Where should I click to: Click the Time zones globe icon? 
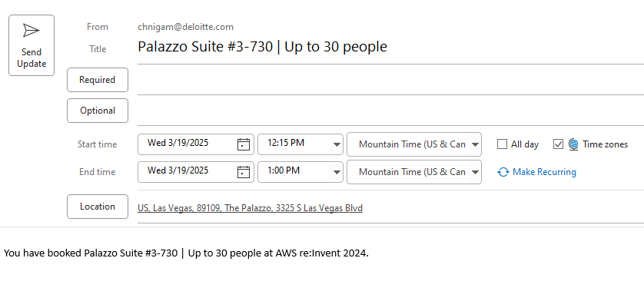click(x=573, y=144)
